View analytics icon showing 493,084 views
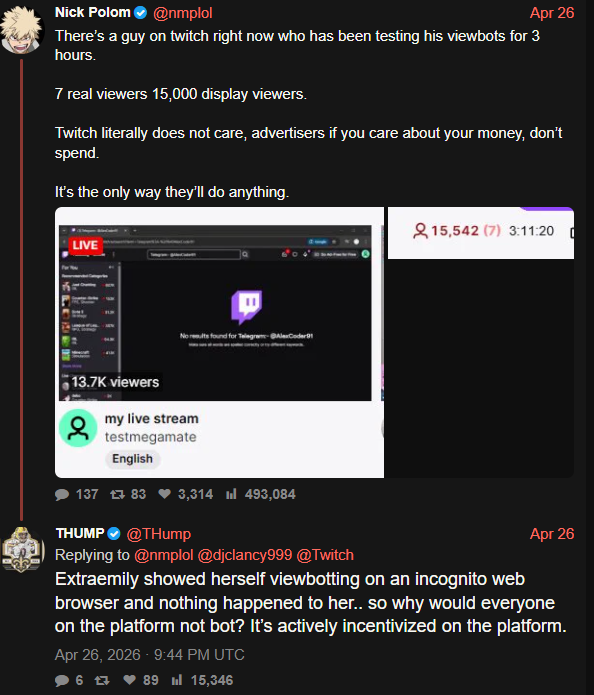Screen dimensions: 594x695 231,494
